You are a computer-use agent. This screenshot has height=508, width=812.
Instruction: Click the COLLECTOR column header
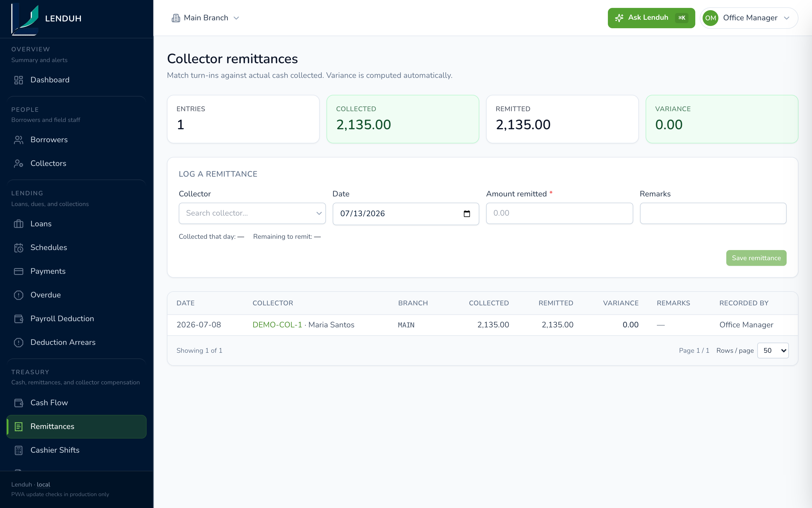click(x=273, y=303)
